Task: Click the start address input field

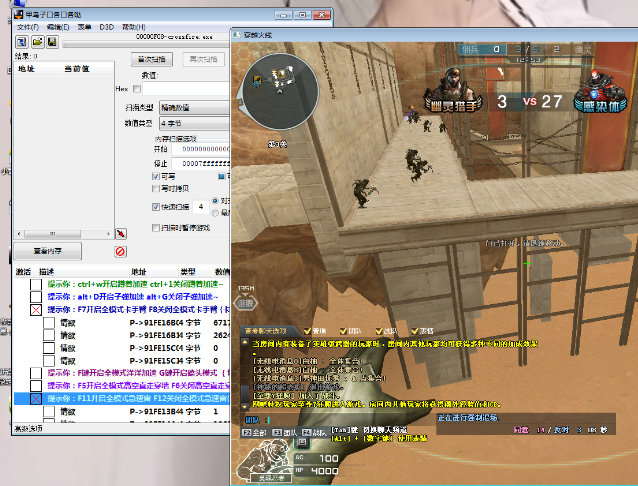Action: pyautogui.click(x=201, y=149)
